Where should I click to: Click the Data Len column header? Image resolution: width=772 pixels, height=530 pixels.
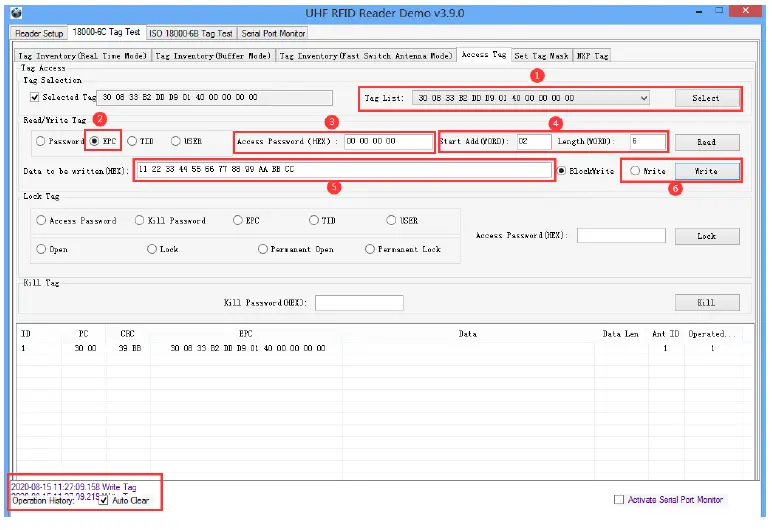tap(621, 333)
